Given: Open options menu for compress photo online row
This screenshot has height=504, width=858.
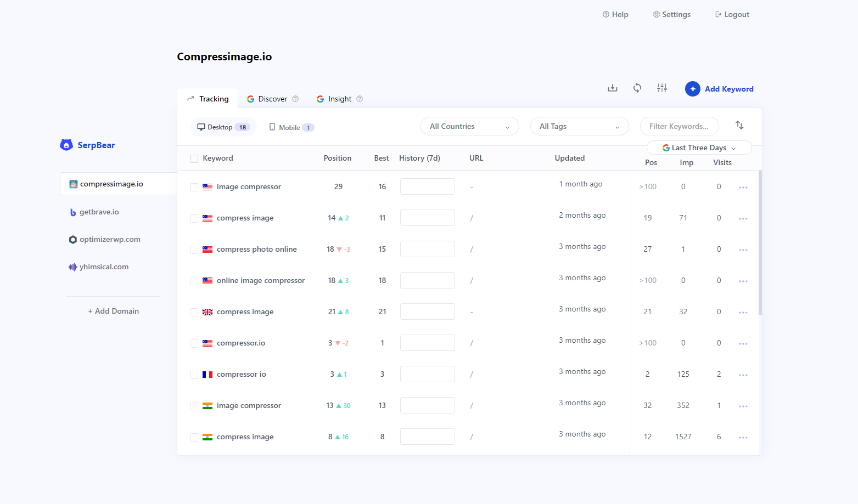Looking at the screenshot, I should pyautogui.click(x=743, y=250).
